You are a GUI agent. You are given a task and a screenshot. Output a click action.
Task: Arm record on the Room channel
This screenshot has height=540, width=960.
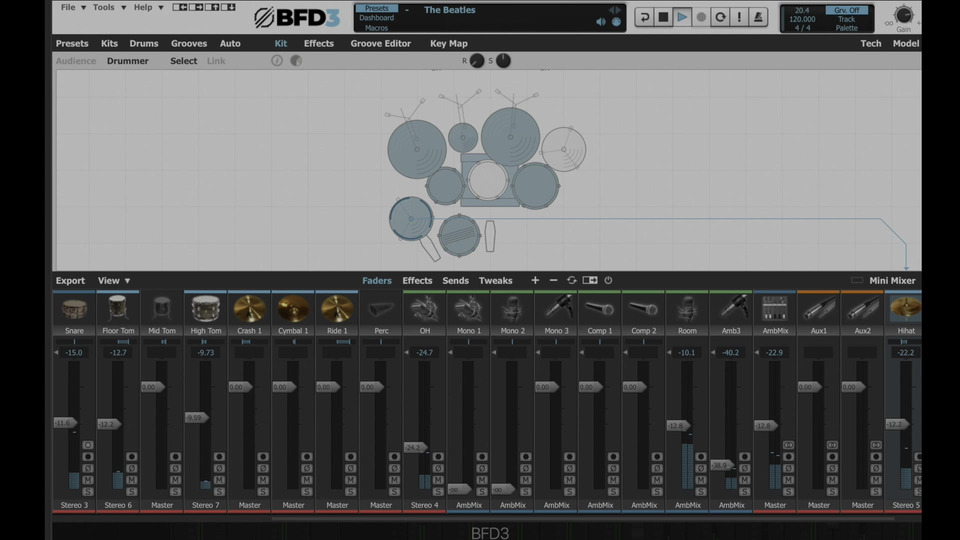click(700, 457)
